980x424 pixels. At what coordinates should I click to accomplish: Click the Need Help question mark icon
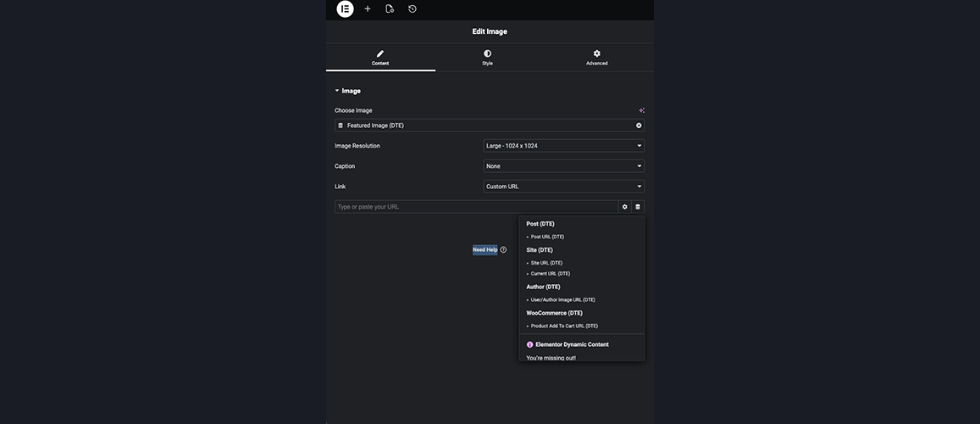503,250
